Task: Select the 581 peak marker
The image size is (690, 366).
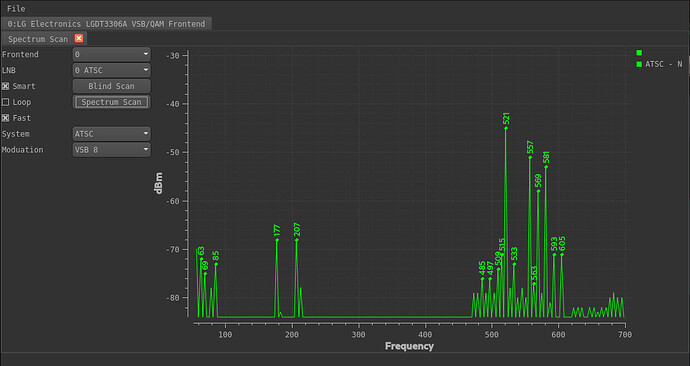Action: click(x=546, y=167)
